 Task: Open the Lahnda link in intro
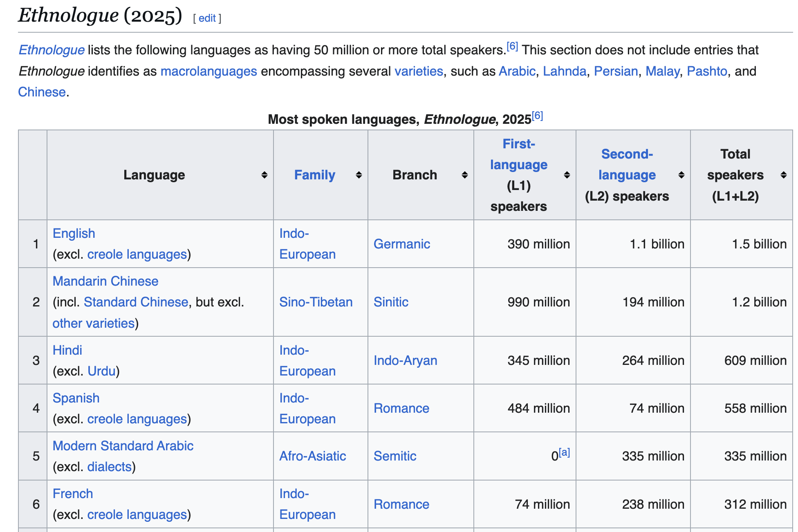564,71
